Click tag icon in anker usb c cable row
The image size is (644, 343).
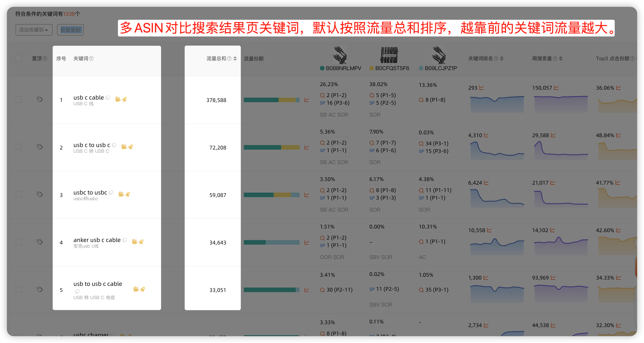[x=40, y=242]
